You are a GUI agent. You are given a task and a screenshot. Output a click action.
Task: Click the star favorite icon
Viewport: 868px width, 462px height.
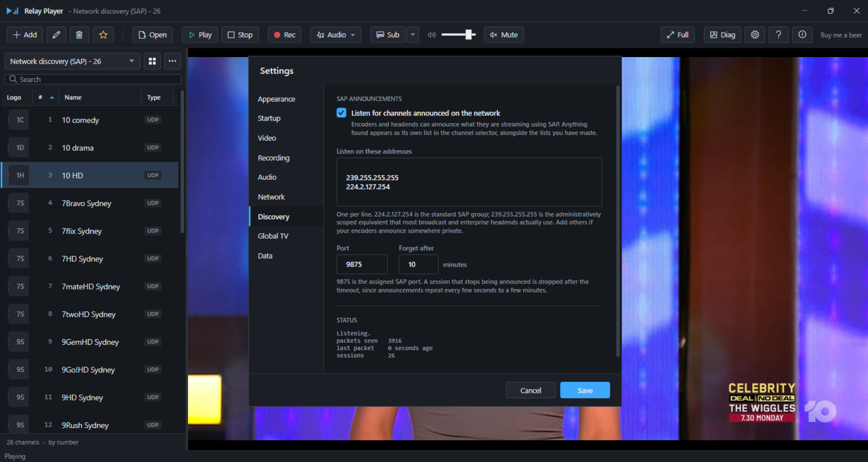coord(103,35)
